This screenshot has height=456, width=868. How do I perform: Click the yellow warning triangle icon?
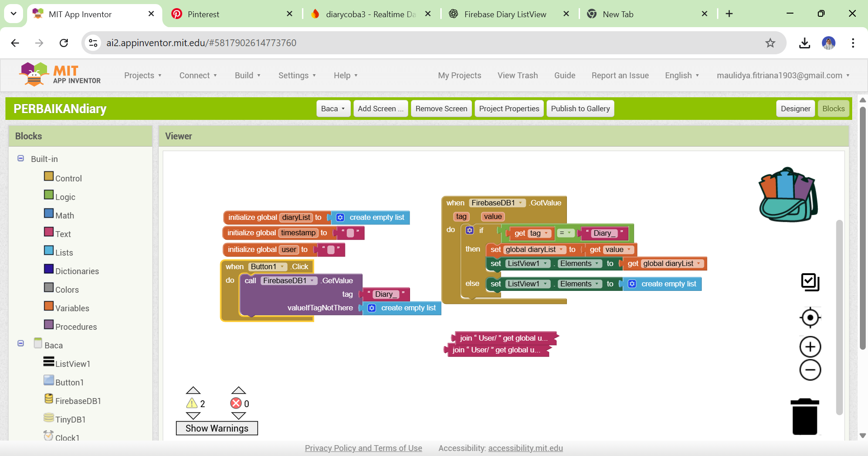click(x=192, y=403)
